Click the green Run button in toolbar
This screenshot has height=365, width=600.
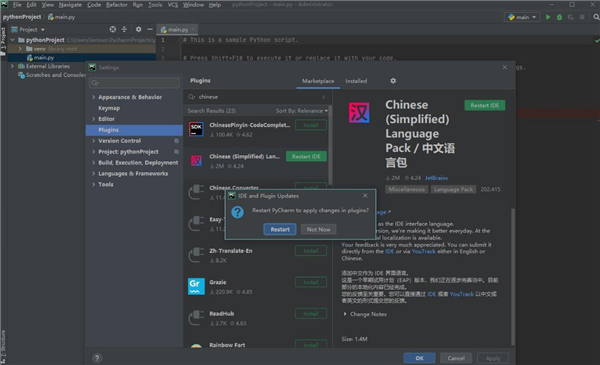[x=548, y=17]
